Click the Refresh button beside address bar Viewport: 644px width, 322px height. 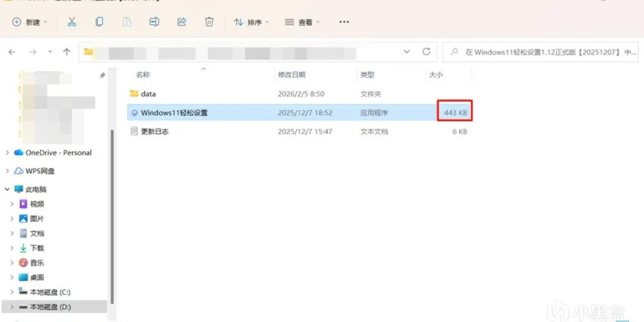(x=427, y=52)
